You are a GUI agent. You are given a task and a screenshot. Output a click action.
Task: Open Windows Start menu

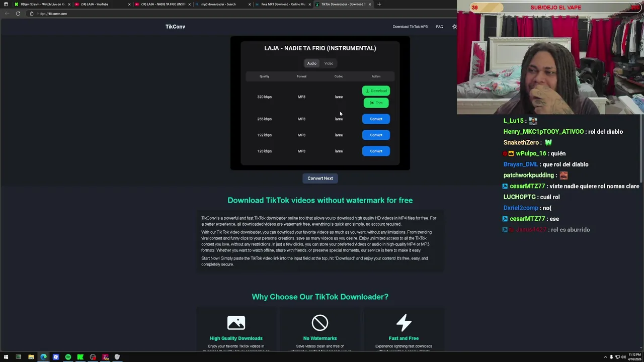(x=6, y=357)
